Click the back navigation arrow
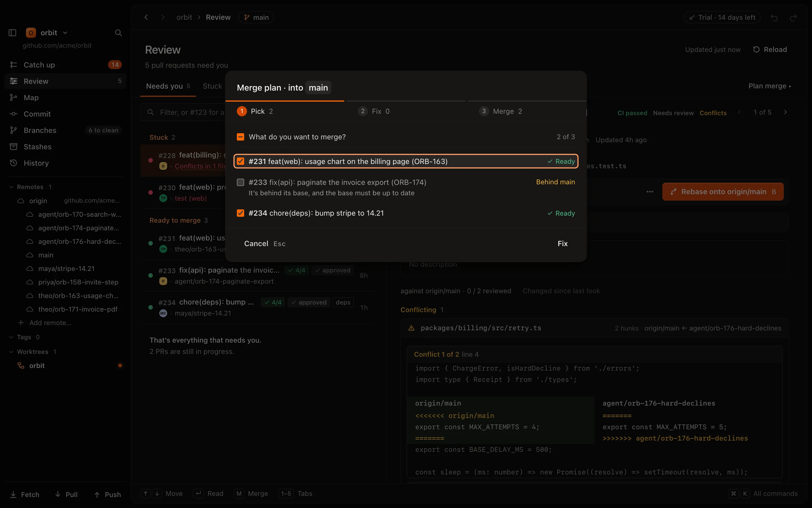This screenshot has width=812, height=508. click(146, 17)
